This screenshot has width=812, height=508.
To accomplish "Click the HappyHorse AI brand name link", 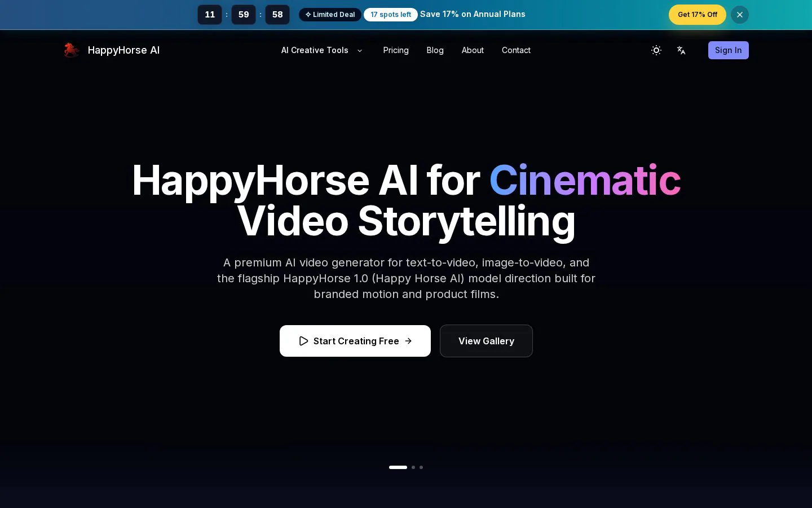I will (123, 50).
